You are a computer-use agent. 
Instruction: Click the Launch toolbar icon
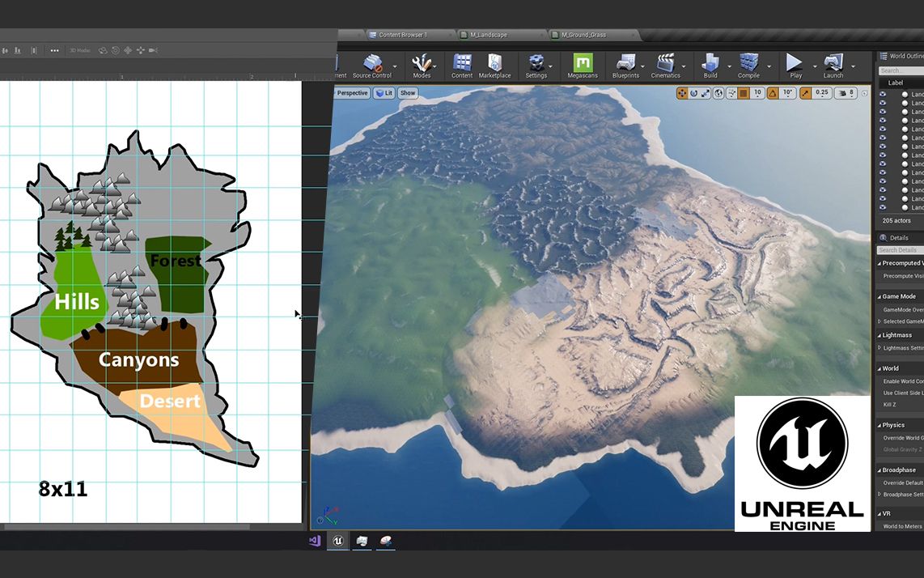click(x=833, y=66)
